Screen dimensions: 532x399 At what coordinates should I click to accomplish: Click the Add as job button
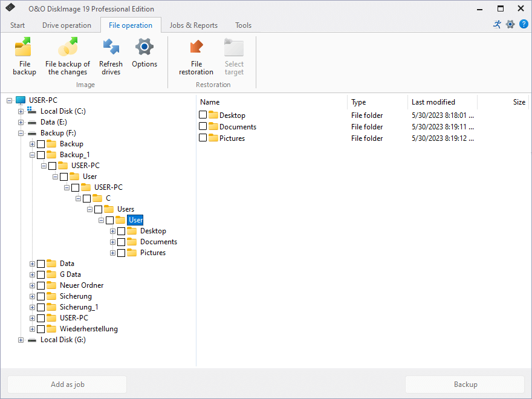pos(67,384)
